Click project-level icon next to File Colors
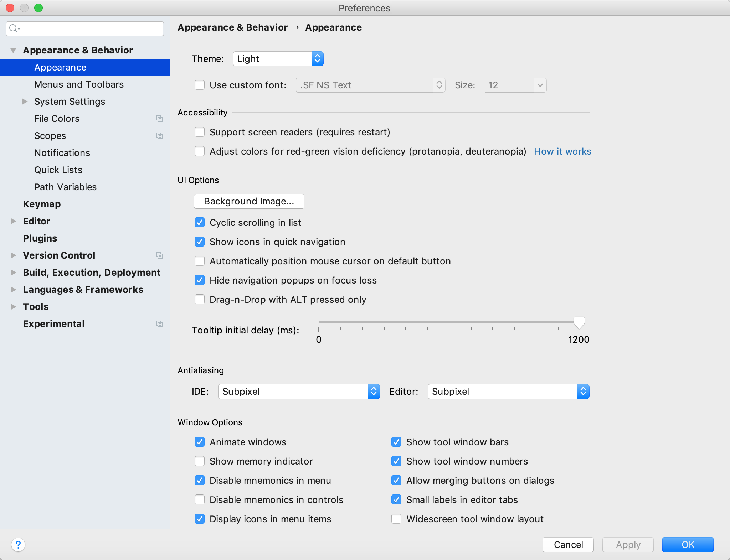 (x=159, y=119)
